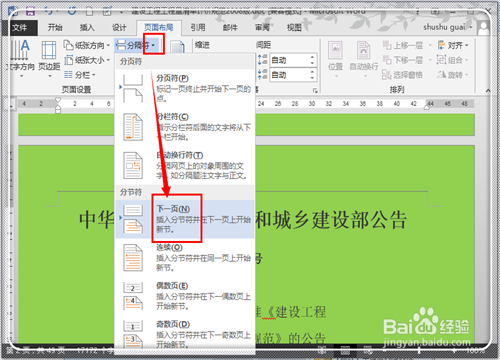Switch to the 设计 design tab

pos(119,28)
